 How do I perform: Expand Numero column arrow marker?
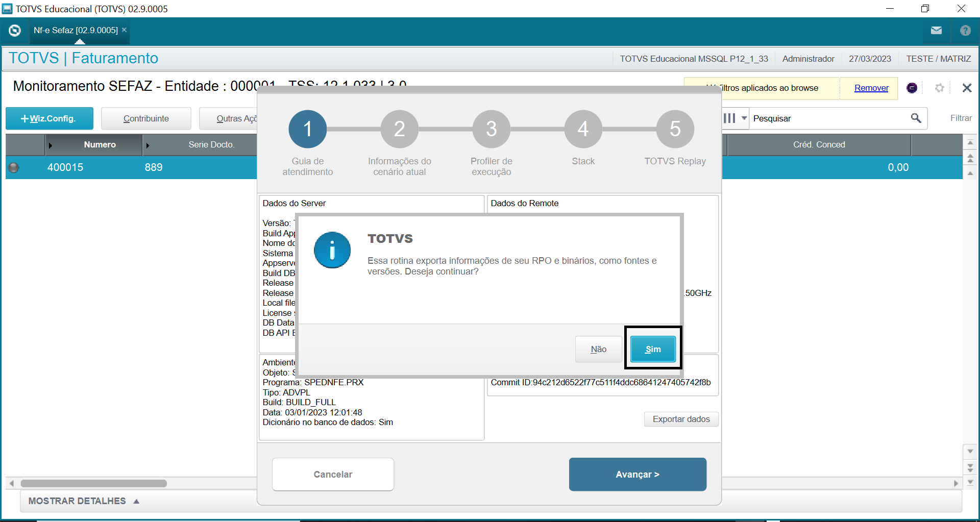tap(50, 145)
